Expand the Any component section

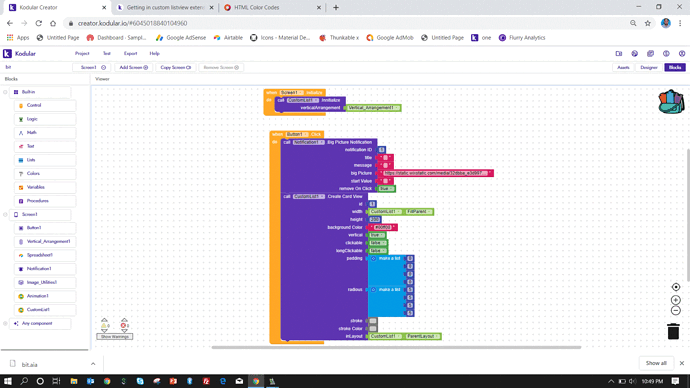(5, 324)
